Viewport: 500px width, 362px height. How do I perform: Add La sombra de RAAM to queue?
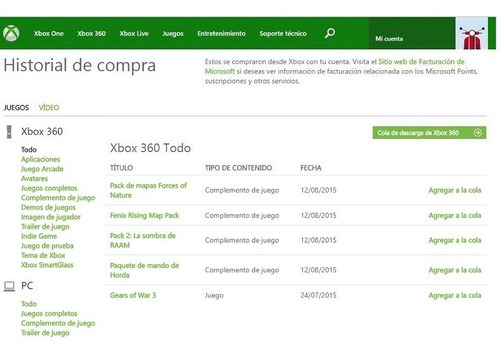click(x=455, y=240)
